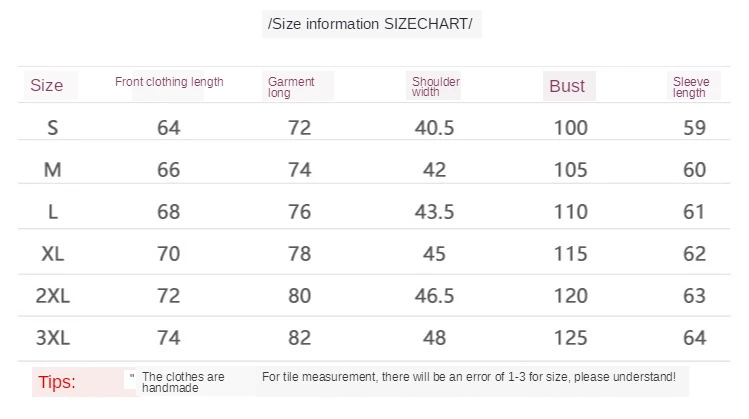Select the S size row label

(54, 128)
